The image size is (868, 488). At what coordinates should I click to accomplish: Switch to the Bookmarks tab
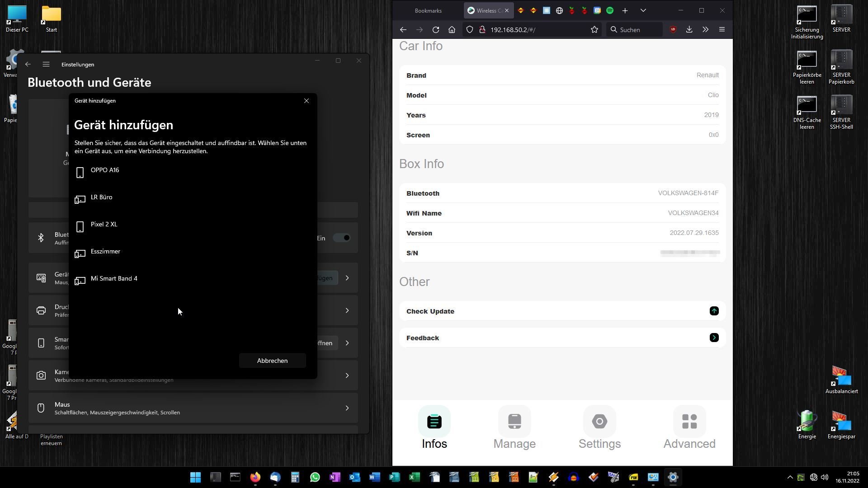[428, 10]
